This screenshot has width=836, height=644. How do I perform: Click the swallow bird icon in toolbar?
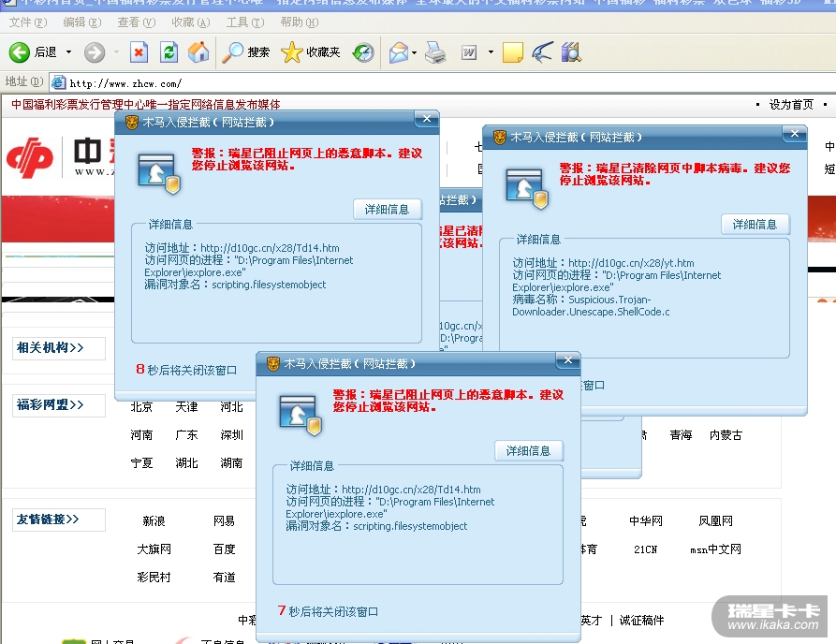[542, 52]
